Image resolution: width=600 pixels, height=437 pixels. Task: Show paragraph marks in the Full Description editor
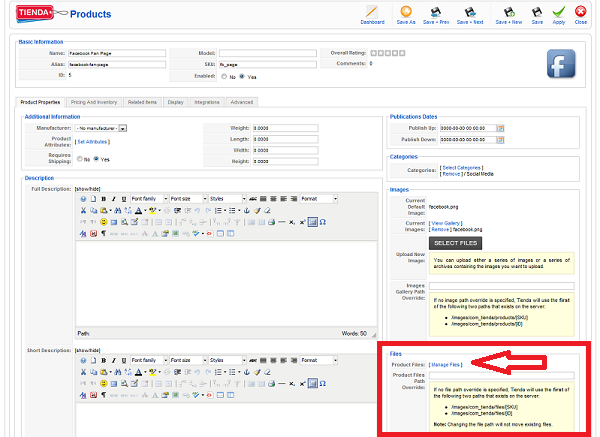[x=104, y=233]
